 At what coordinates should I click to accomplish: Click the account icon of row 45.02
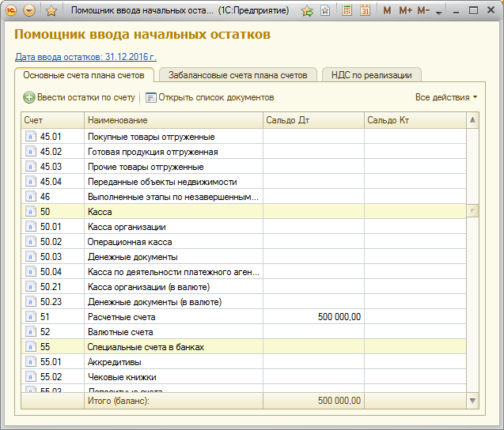point(31,152)
